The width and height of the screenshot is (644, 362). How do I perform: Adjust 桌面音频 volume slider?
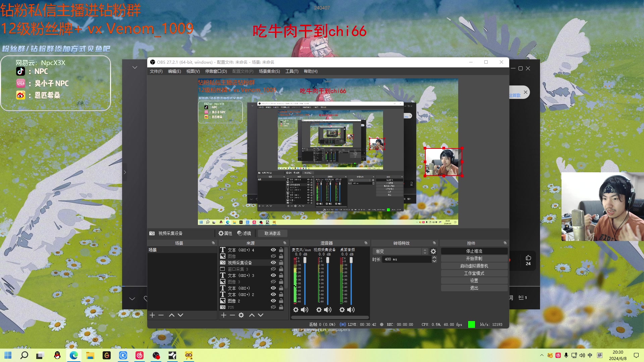pyautogui.click(x=351, y=260)
